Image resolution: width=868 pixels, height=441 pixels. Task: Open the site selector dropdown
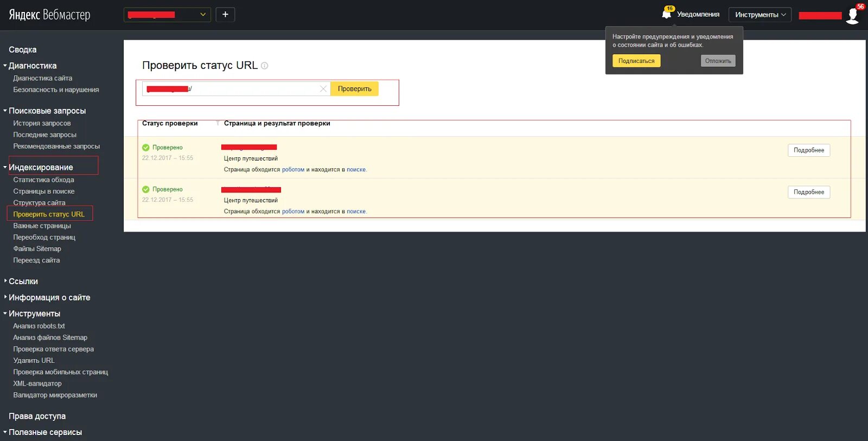pyautogui.click(x=167, y=15)
